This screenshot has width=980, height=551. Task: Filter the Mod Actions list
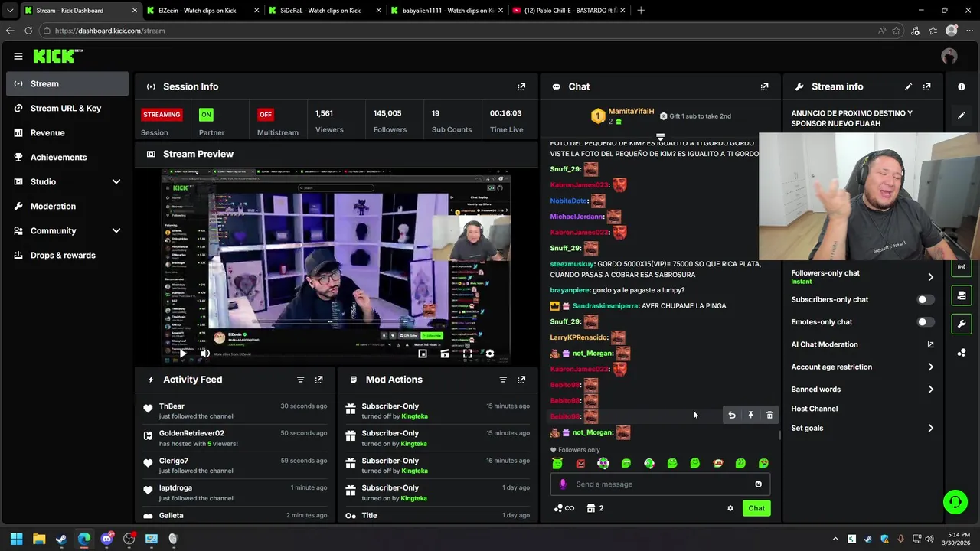tap(503, 380)
